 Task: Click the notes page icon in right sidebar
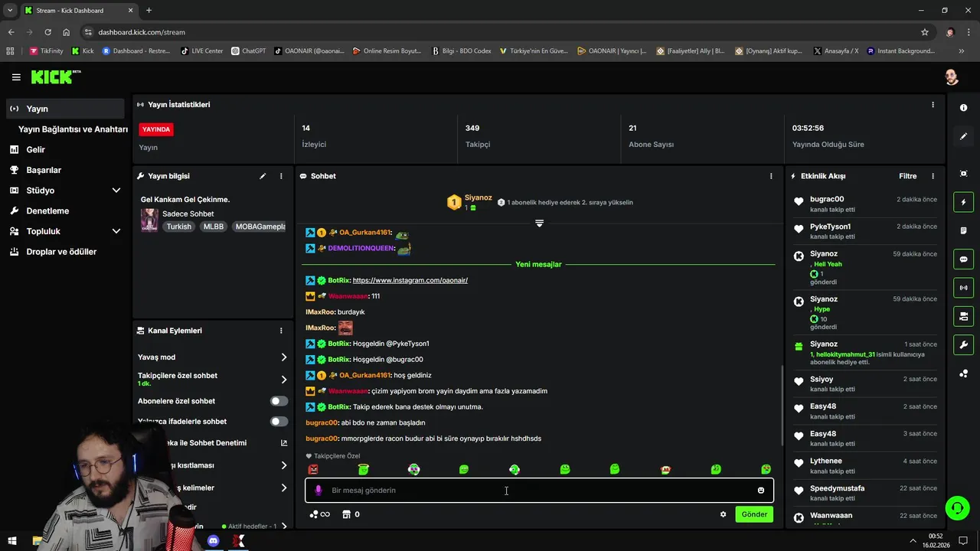coord(963,230)
